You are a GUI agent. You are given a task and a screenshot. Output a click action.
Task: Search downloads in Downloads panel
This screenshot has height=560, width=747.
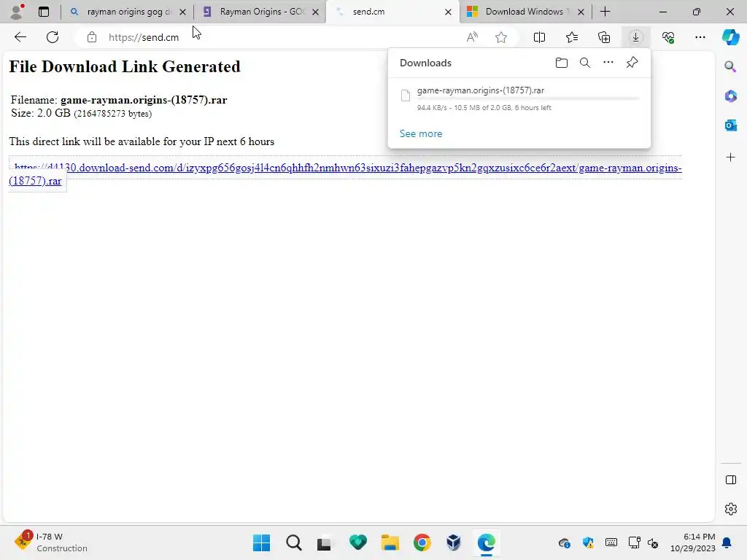(x=585, y=63)
